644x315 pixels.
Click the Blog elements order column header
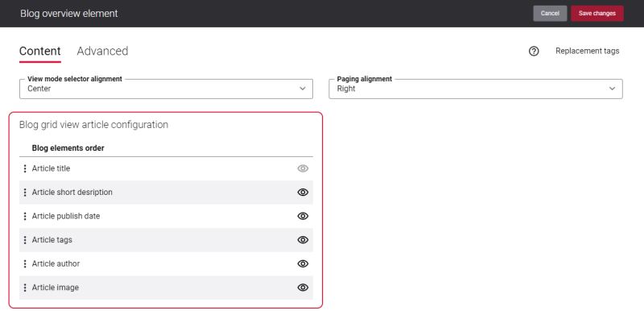click(68, 148)
